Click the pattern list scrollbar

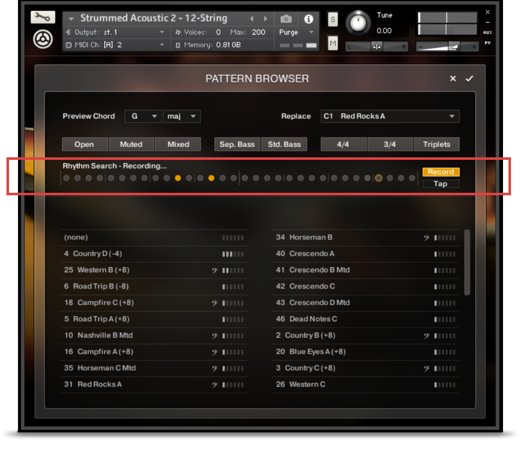coord(467,262)
